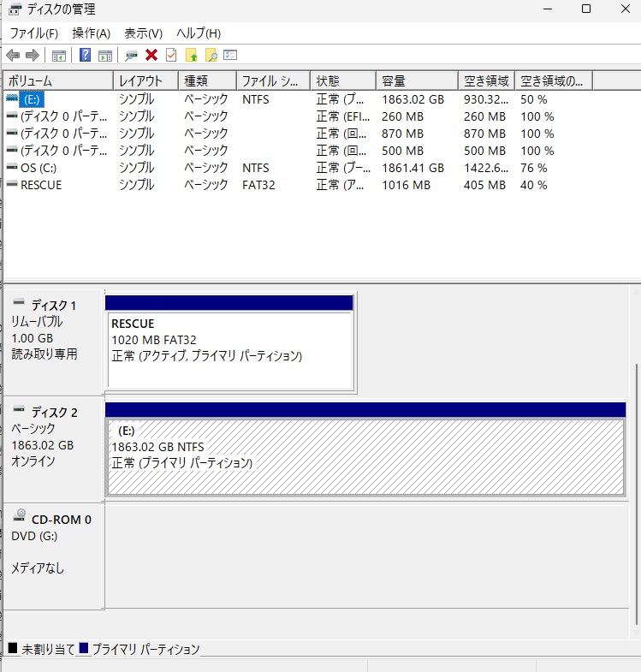Screen dimensions: 641x672
Task: Click the 76 % free space cell
Action: click(533, 168)
